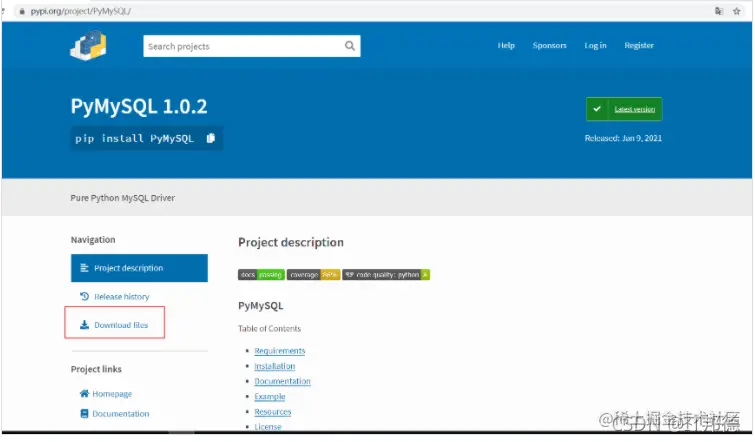This screenshot has height=442, width=755.
Task: Click the docs passing badge
Action: (x=261, y=274)
